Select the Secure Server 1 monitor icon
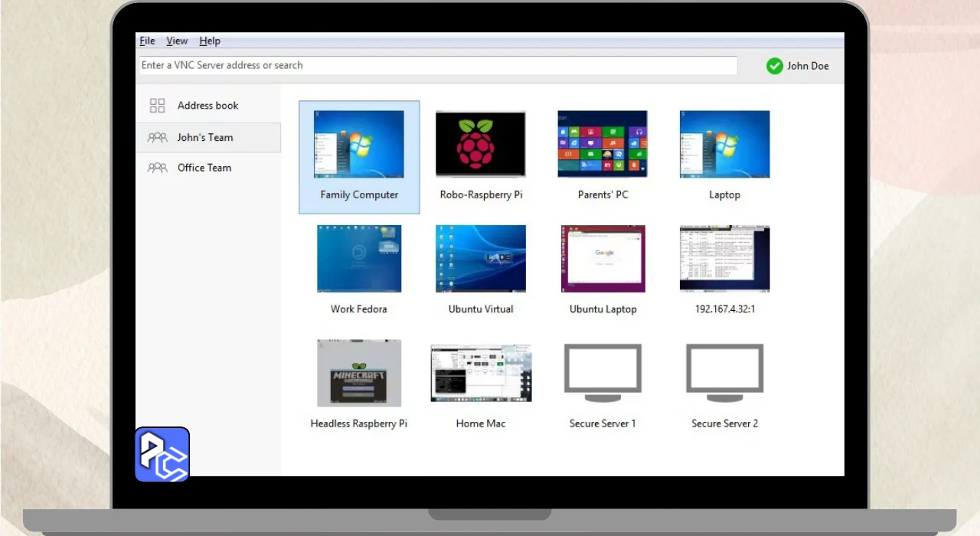 tap(603, 373)
